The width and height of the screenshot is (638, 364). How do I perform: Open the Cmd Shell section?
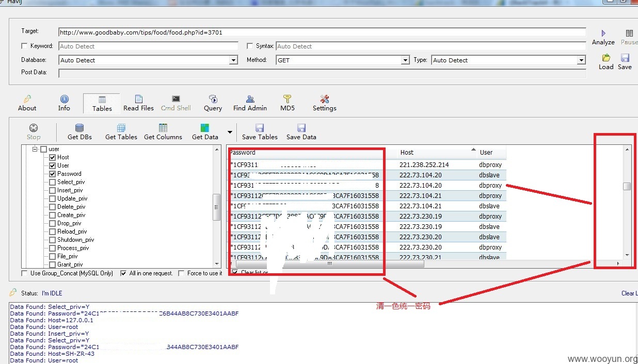point(176,103)
